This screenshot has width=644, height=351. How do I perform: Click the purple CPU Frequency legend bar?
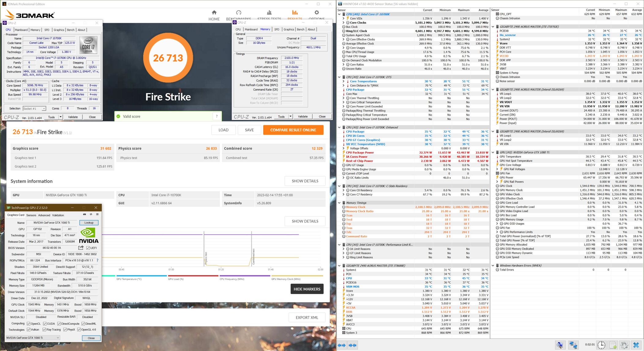point(245,276)
